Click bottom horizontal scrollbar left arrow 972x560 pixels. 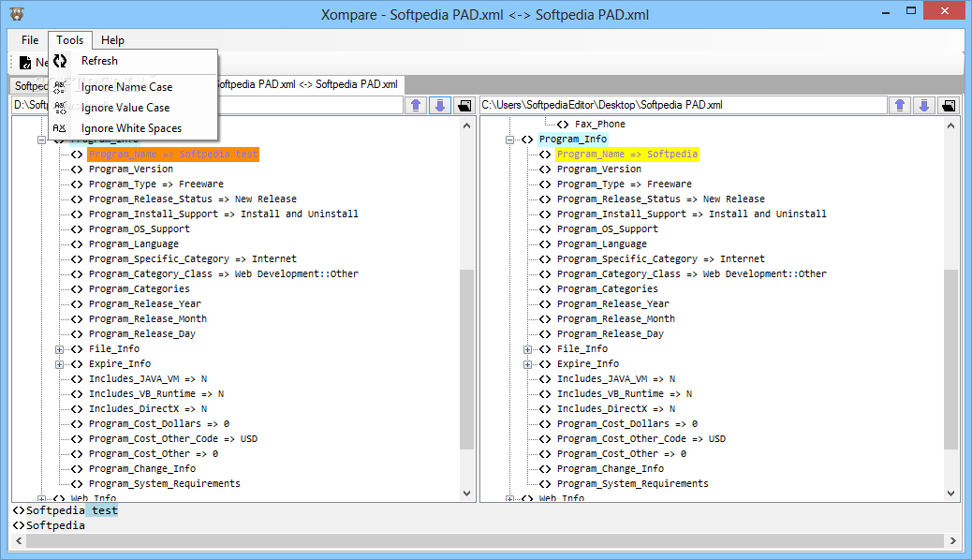click(19, 540)
